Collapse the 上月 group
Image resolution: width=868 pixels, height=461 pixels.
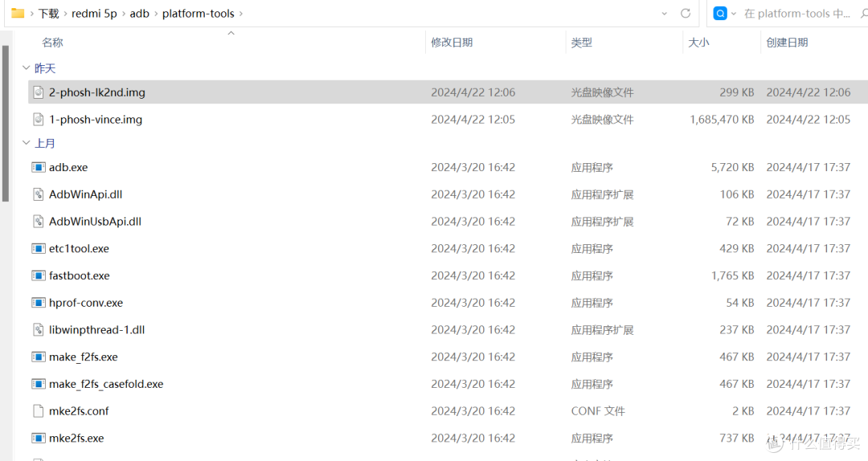point(26,143)
